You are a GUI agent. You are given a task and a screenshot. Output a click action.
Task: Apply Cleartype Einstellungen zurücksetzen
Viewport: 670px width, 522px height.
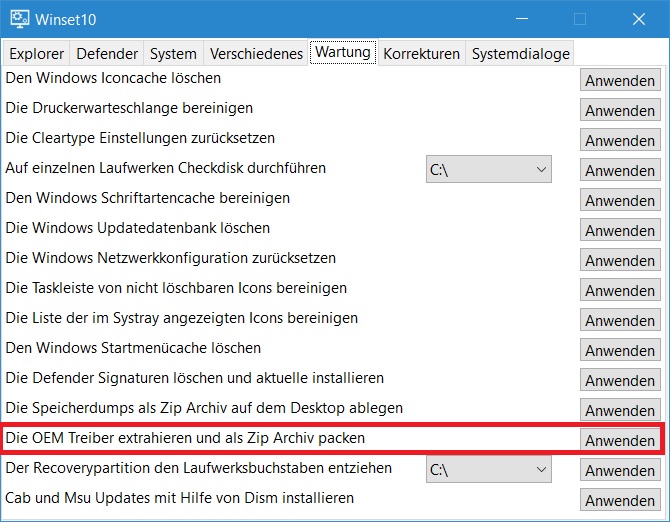click(620, 140)
